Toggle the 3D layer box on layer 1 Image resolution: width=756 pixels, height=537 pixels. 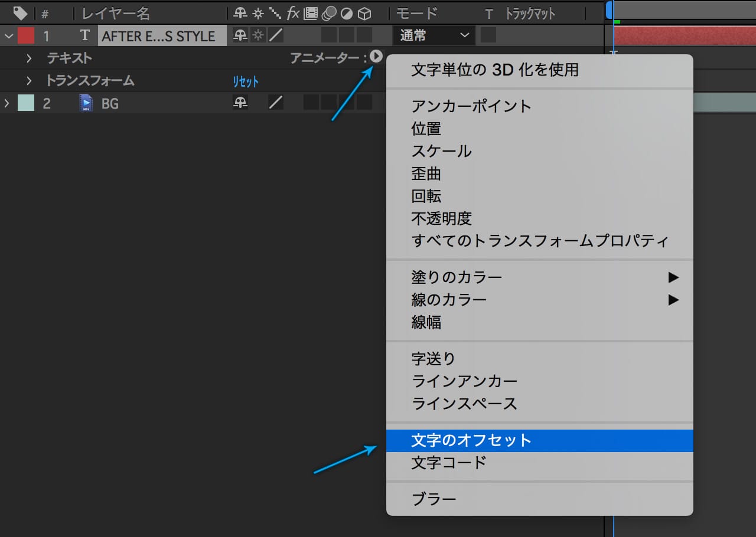point(364,35)
